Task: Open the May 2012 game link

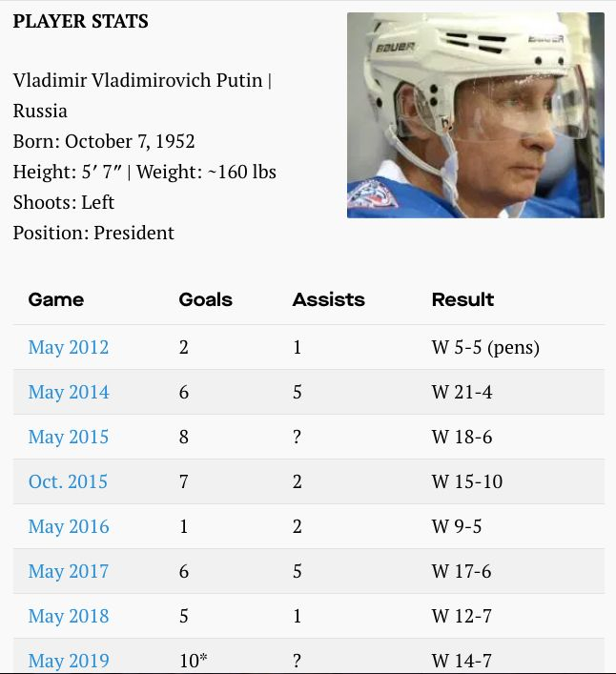Action: pyautogui.click(x=69, y=347)
